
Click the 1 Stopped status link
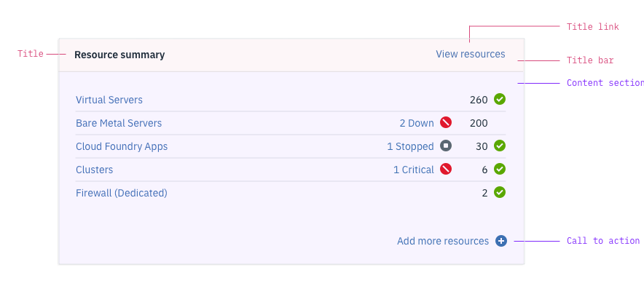point(410,146)
